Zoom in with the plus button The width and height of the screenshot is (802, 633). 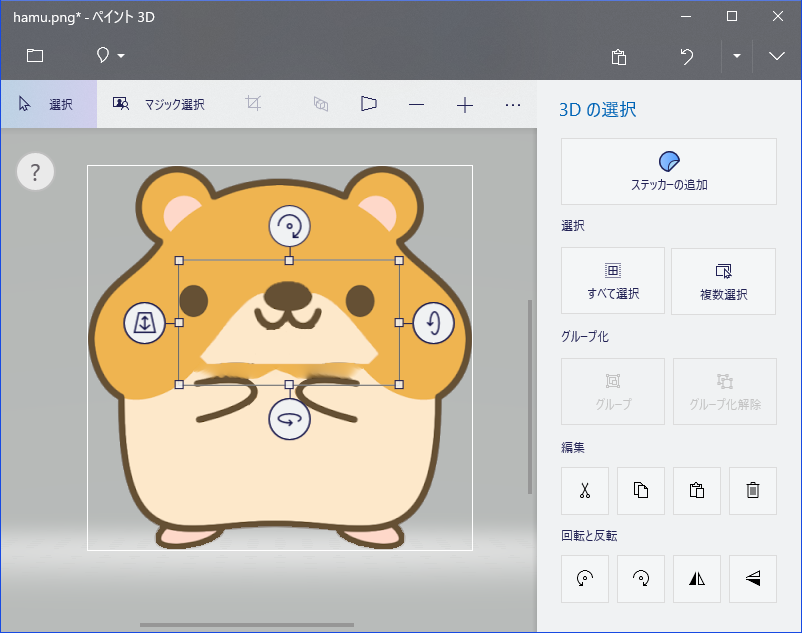point(464,105)
